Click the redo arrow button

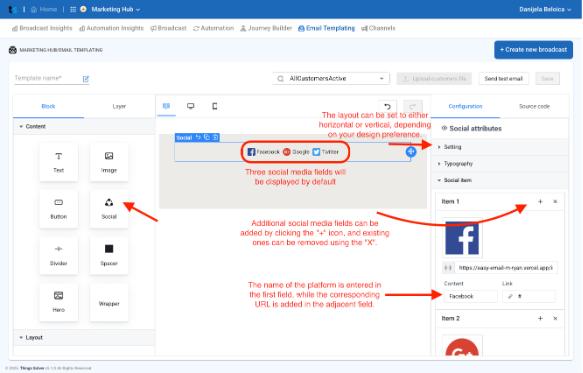point(413,106)
